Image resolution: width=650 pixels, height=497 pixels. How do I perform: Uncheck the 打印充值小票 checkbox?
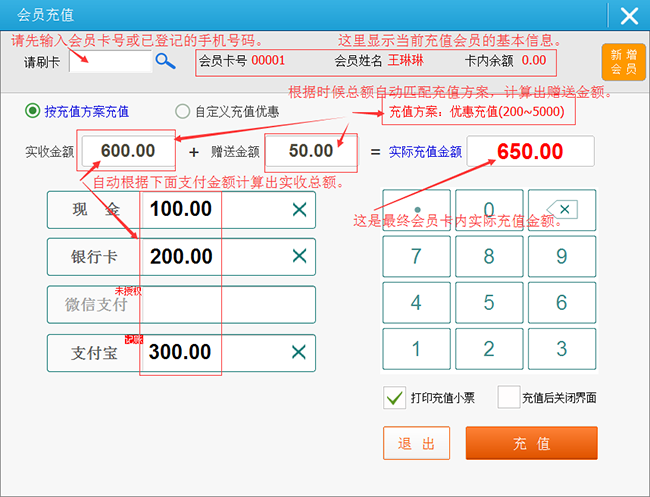(394, 397)
